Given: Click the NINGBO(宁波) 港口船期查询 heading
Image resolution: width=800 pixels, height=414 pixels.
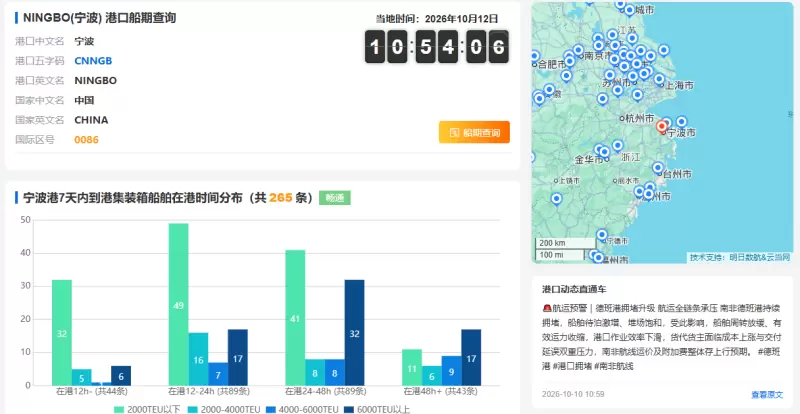Looking at the screenshot, I should pos(99,18).
